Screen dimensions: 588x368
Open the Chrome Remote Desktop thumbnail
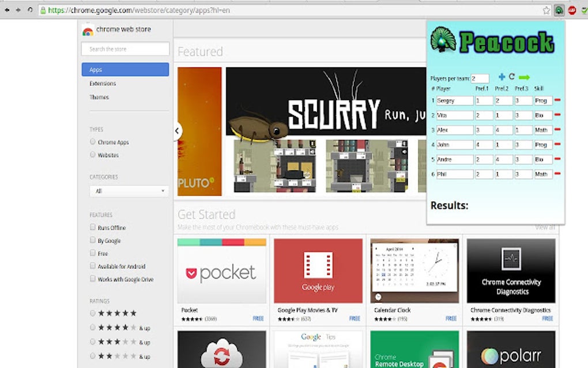tap(414, 349)
